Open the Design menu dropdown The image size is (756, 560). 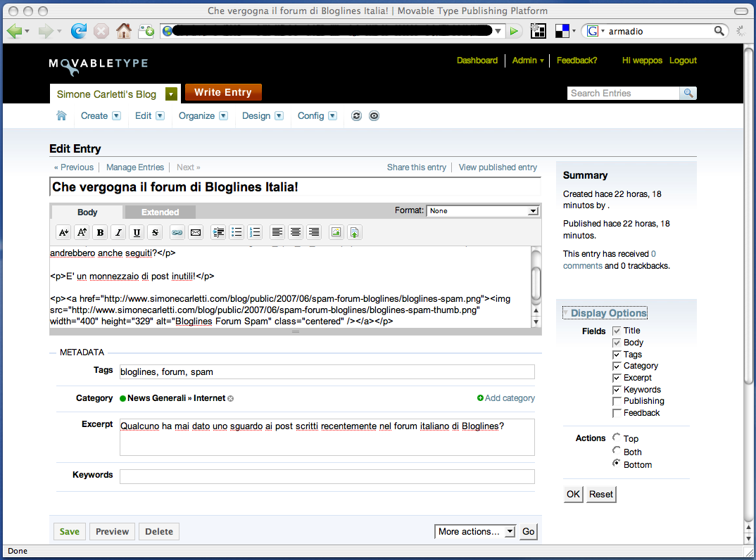tap(279, 115)
